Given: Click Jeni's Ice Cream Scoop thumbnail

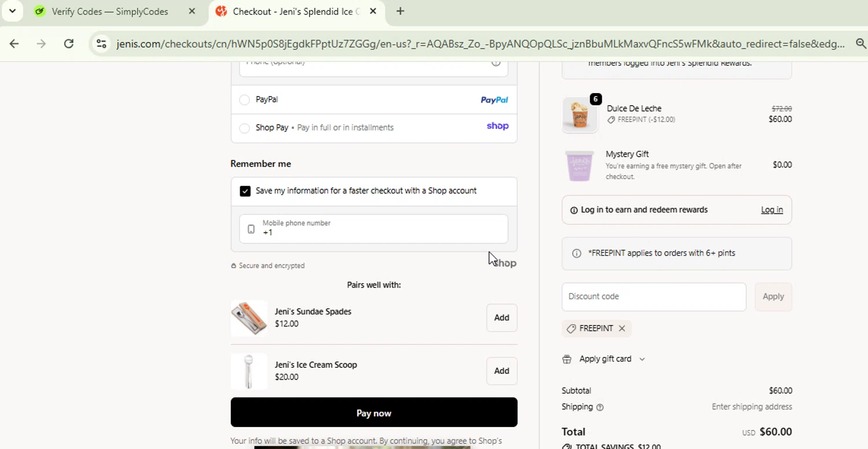Looking at the screenshot, I should coord(249,371).
